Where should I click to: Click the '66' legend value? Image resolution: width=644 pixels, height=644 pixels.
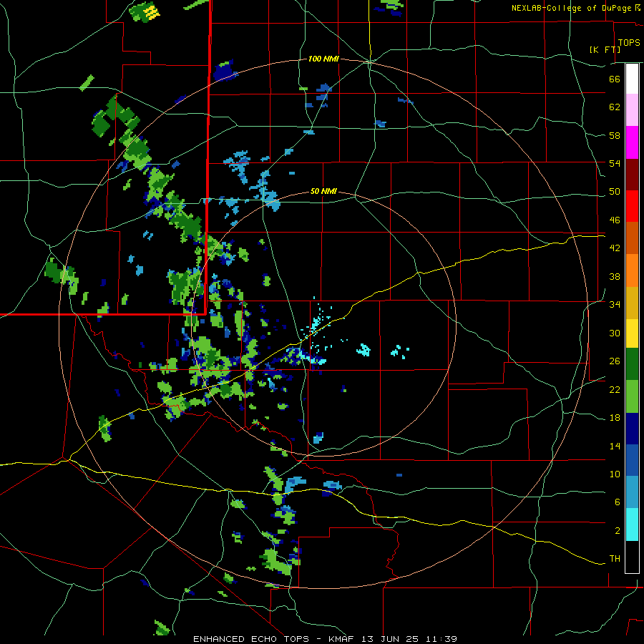point(615,79)
